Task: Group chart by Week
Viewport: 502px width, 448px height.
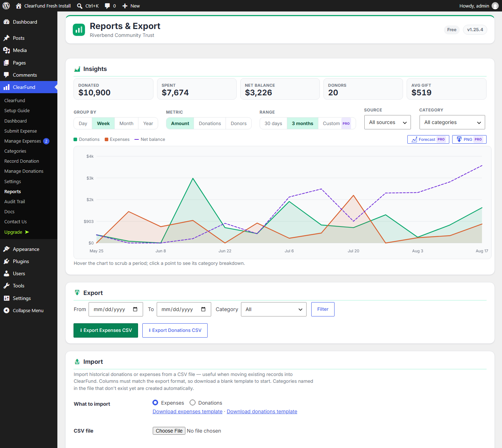Action: (x=103, y=123)
